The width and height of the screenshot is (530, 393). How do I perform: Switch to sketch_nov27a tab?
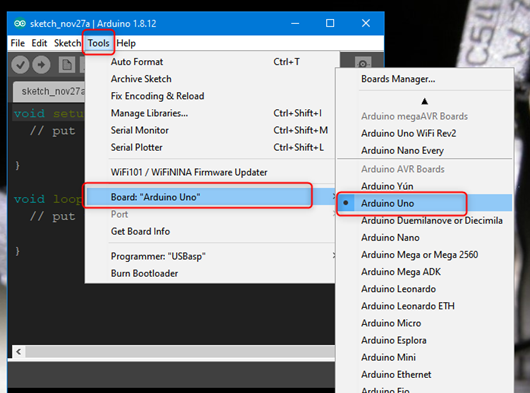pyautogui.click(x=49, y=91)
